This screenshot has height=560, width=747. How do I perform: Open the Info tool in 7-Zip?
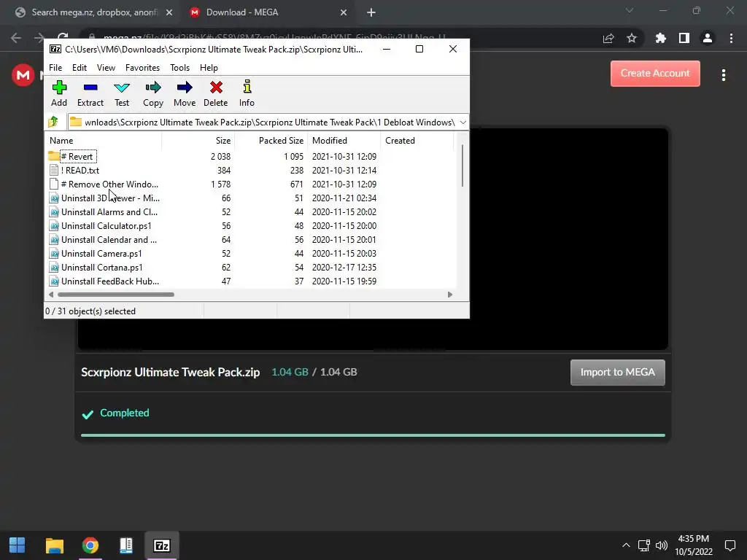click(x=247, y=93)
